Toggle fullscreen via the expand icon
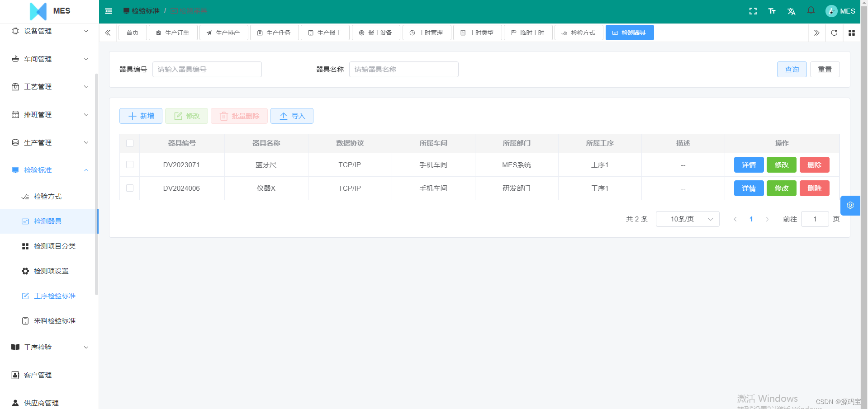The width and height of the screenshot is (868, 409). tap(753, 11)
